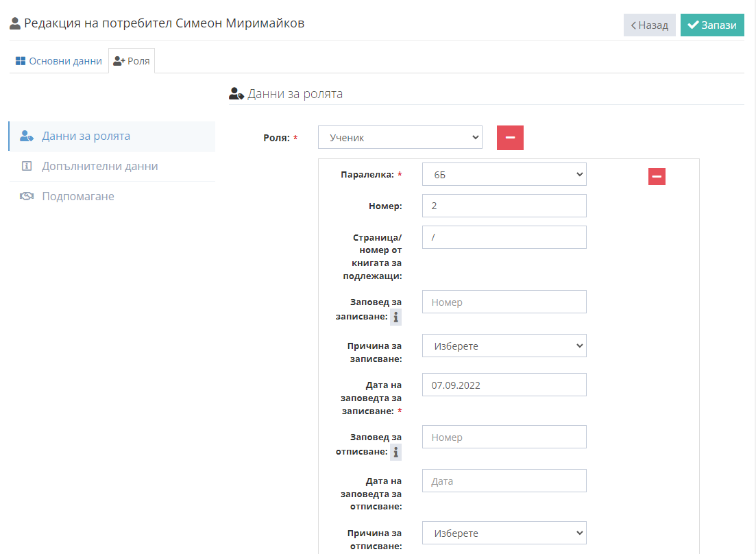Click the Страница/номер от книгата field
Screen dimensions: 756x554
click(504, 237)
